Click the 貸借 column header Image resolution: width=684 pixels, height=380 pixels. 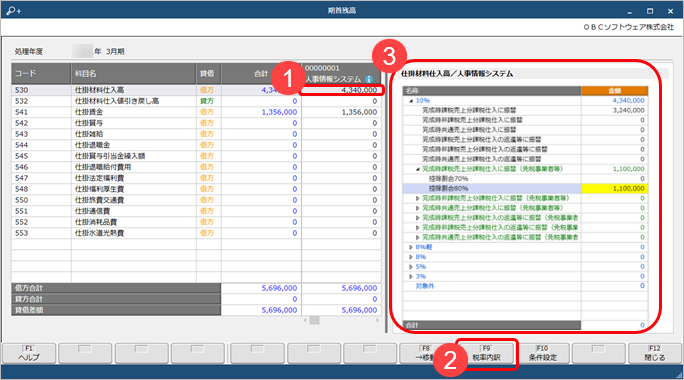[x=209, y=74]
